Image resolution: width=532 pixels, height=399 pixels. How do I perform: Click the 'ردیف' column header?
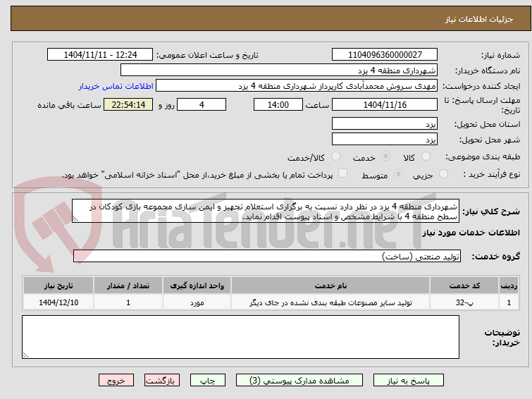point(509,286)
